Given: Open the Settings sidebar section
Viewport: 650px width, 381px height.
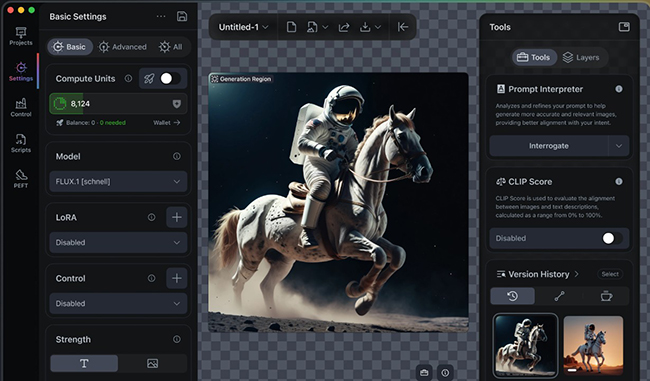Looking at the screenshot, I should pyautogui.click(x=21, y=72).
